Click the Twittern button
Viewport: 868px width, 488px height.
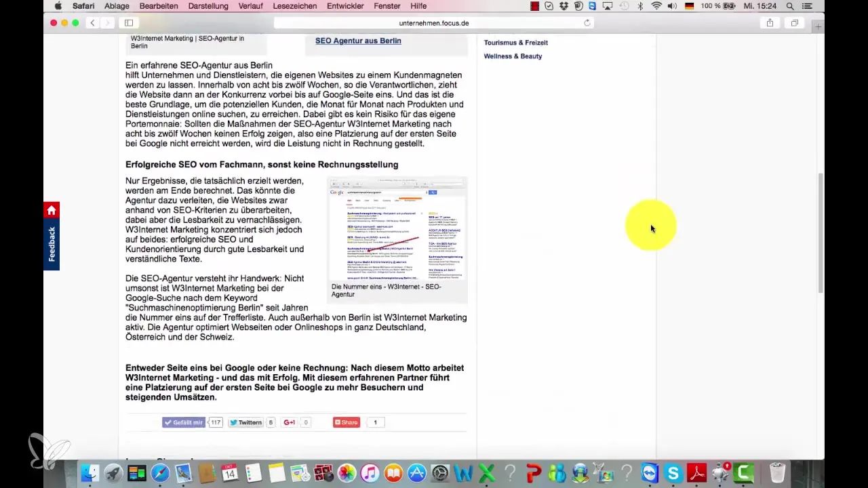[x=245, y=422]
